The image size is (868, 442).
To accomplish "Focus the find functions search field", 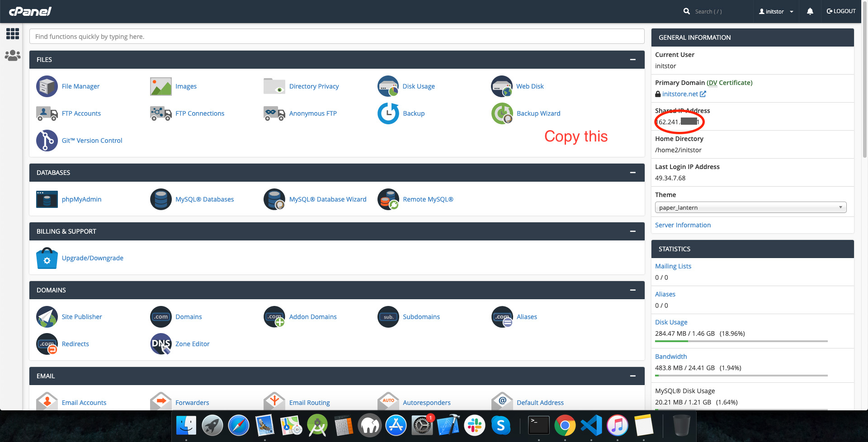I will click(337, 37).
